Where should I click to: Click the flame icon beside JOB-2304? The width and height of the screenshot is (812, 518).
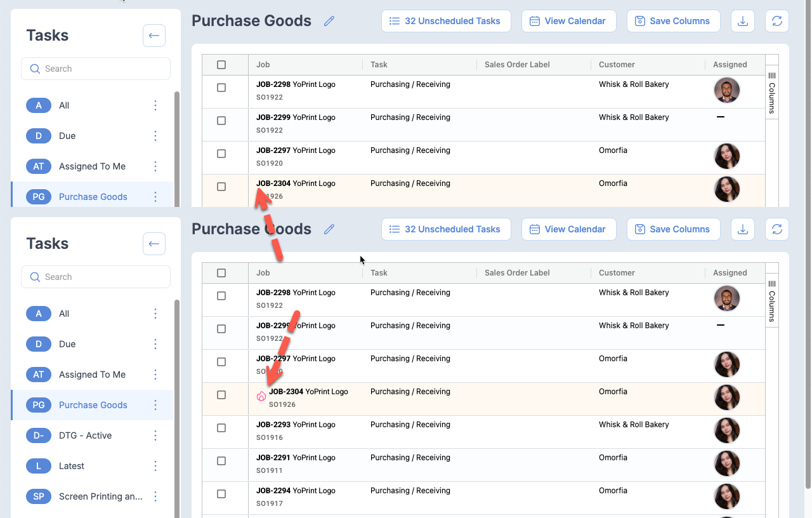[x=261, y=396]
